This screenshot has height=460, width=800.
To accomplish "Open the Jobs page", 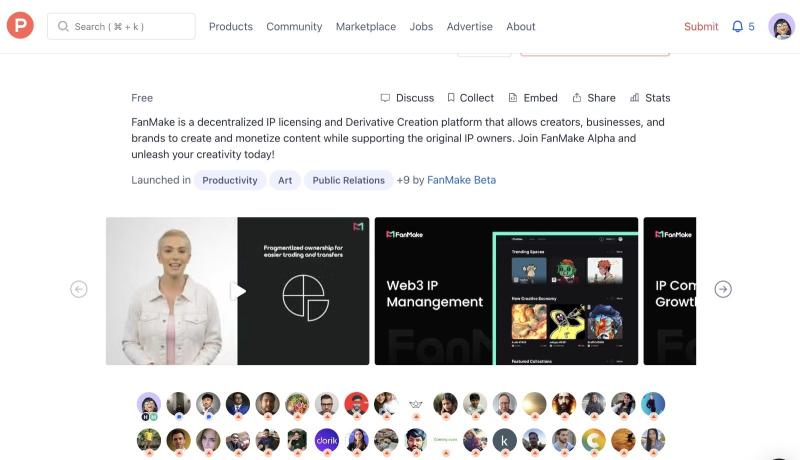I will coord(421,27).
